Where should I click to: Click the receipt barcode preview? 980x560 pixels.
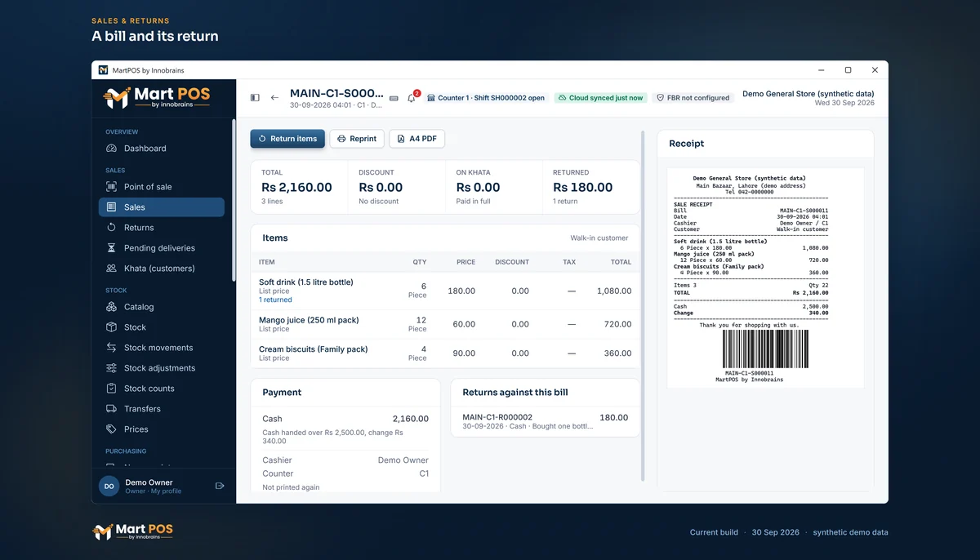point(765,349)
